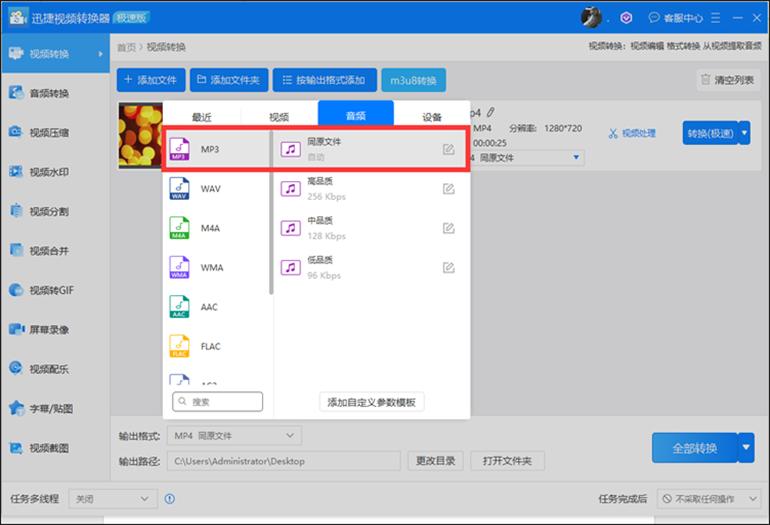Open the 任务多线程 dropdown

tap(113, 499)
